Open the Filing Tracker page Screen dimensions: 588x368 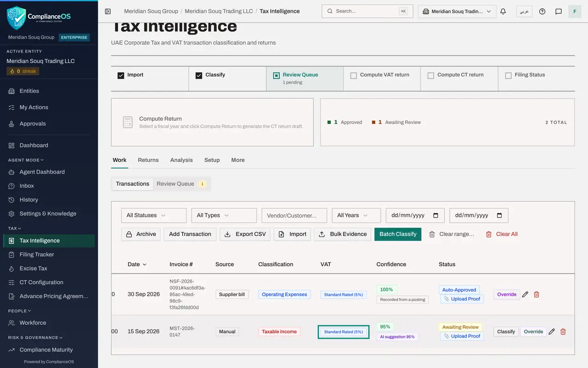[49, 254]
